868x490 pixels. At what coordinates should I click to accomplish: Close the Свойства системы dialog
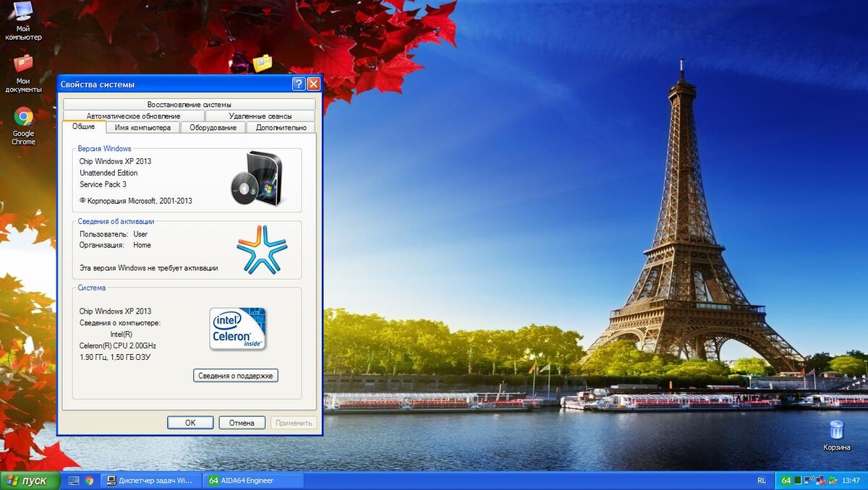(x=313, y=84)
